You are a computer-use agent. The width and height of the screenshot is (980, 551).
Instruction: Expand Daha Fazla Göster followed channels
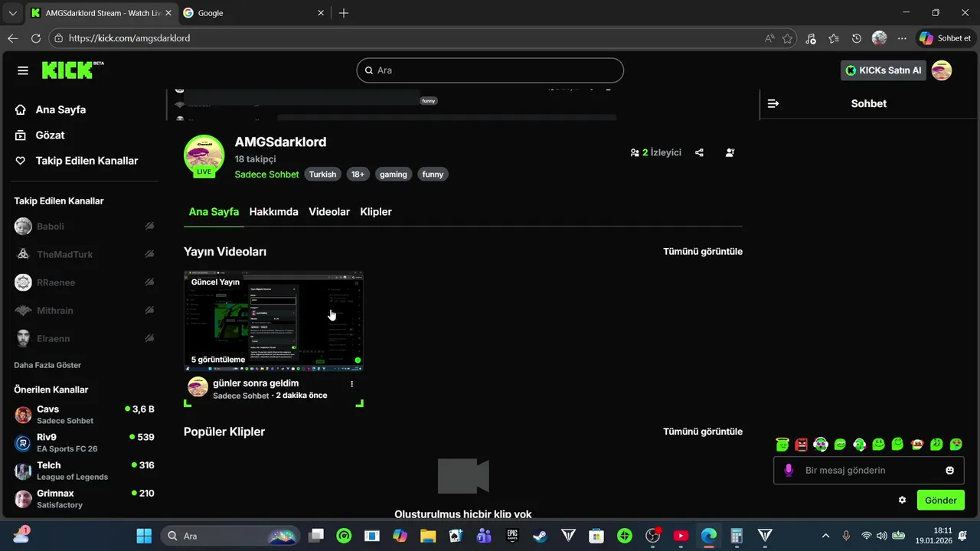[x=47, y=365]
